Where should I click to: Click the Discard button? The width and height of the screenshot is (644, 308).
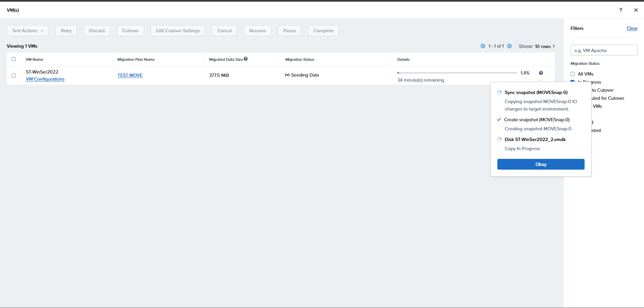click(97, 31)
